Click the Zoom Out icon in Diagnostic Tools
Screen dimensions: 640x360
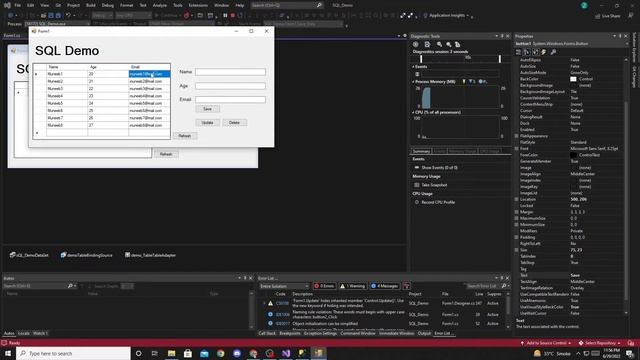449,44
